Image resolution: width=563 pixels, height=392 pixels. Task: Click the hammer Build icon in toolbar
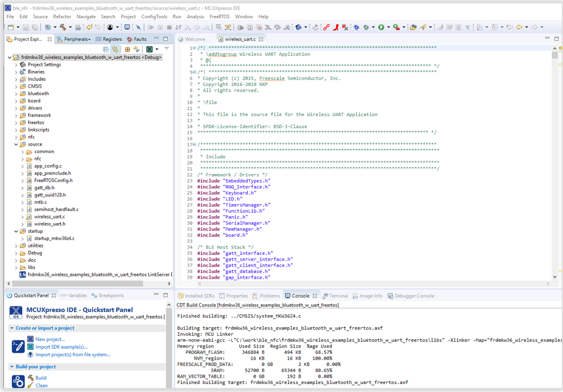63,27
